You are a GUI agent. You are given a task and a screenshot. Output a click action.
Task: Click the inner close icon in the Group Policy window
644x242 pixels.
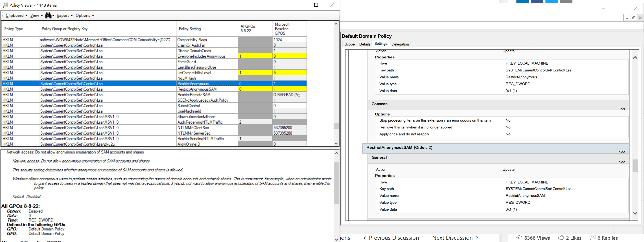[x=640, y=18]
